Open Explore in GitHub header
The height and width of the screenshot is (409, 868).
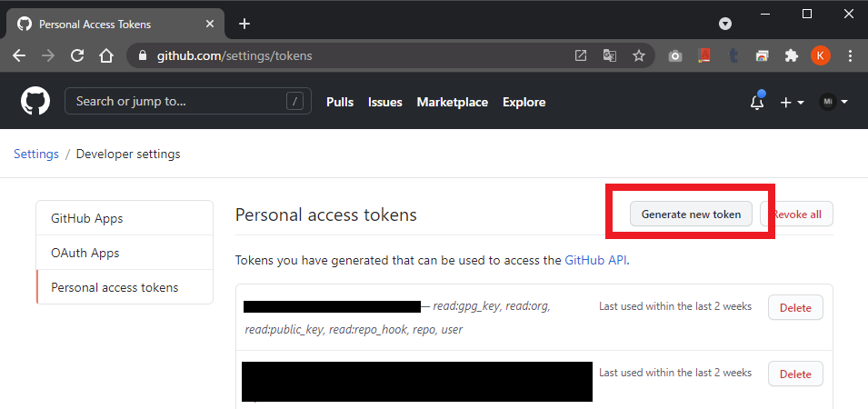pyautogui.click(x=524, y=103)
